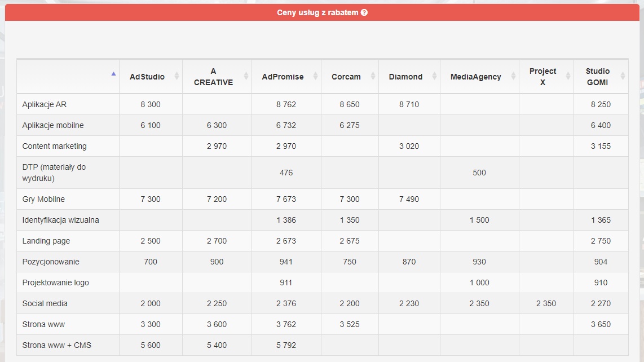Click A CREATIVE price 7 200 for Gry Mobilne
The height and width of the screenshot is (362, 644).
(x=217, y=199)
